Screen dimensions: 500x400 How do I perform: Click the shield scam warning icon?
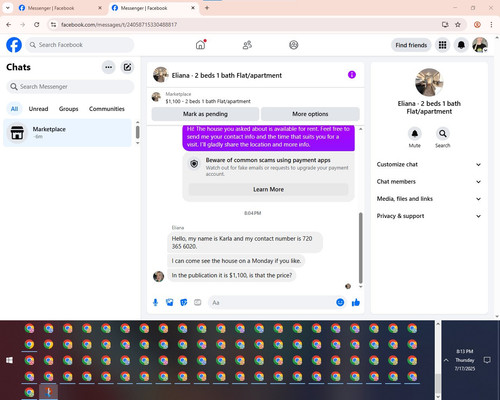tap(194, 164)
